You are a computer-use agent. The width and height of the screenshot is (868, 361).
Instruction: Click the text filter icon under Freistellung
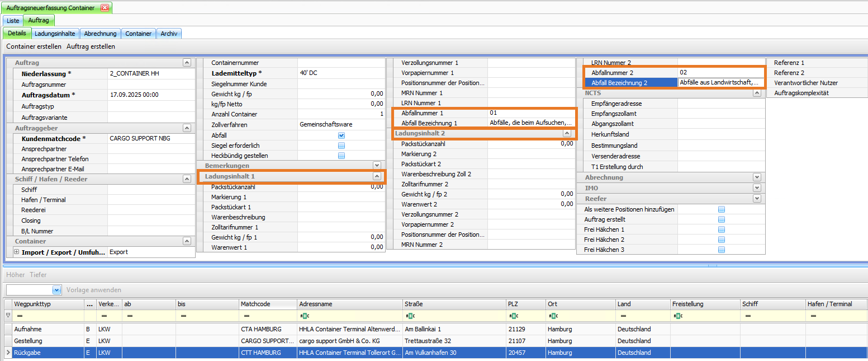(x=677, y=316)
